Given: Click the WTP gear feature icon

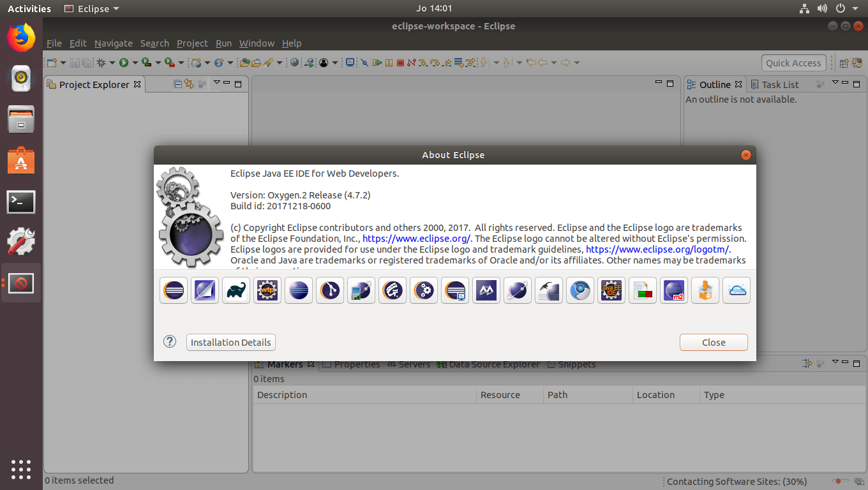Looking at the screenshot, I should point(267,291).
